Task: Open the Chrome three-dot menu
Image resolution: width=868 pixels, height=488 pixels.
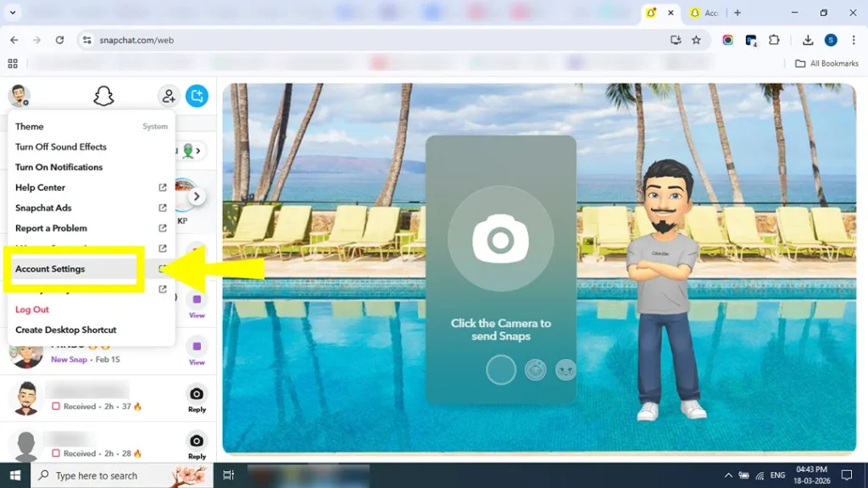Action: click(853, 40)
